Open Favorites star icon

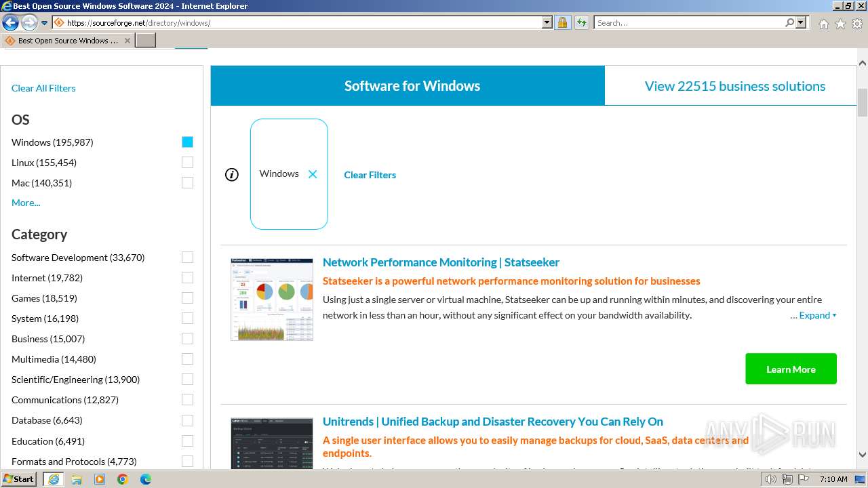(x=840, y=24)
